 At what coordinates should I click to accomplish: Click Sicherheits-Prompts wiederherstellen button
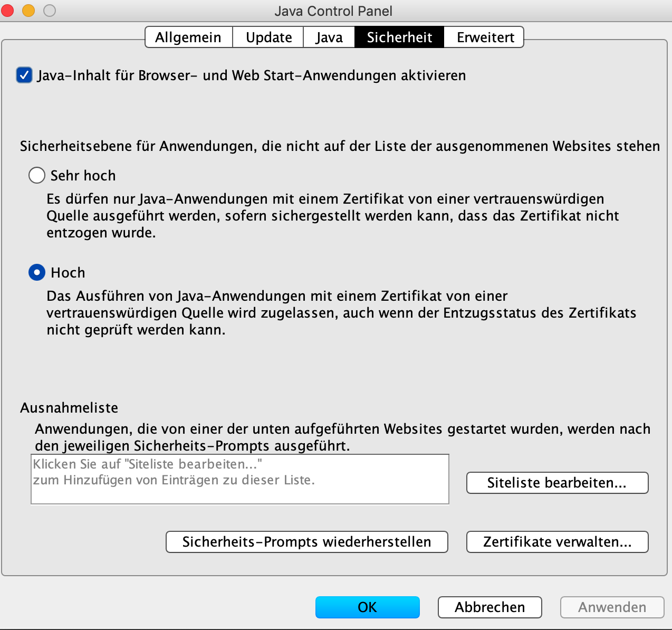click(307, 542)
